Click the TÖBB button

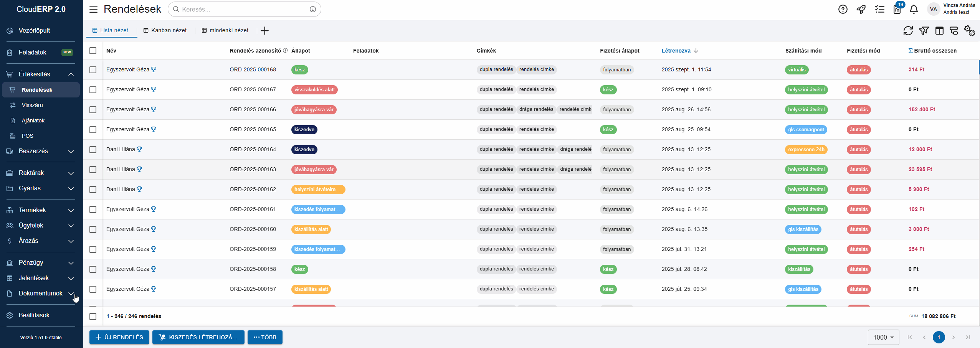[265, 337]
